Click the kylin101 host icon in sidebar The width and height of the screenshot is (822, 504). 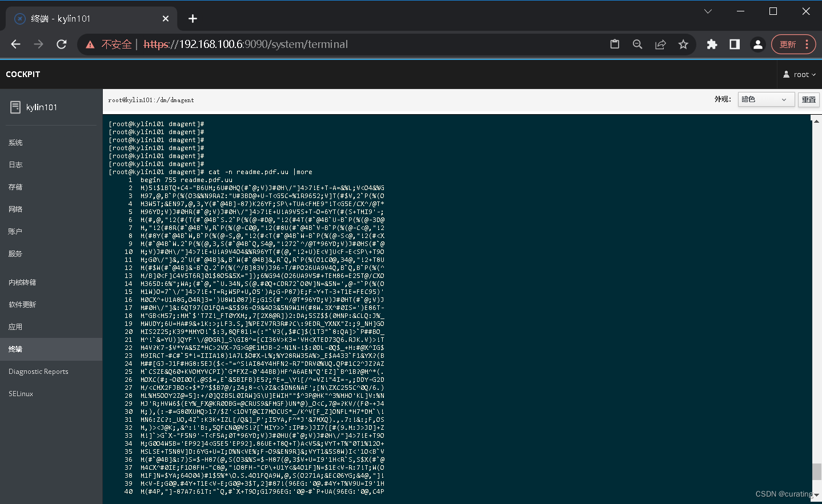tap(15, 107)
